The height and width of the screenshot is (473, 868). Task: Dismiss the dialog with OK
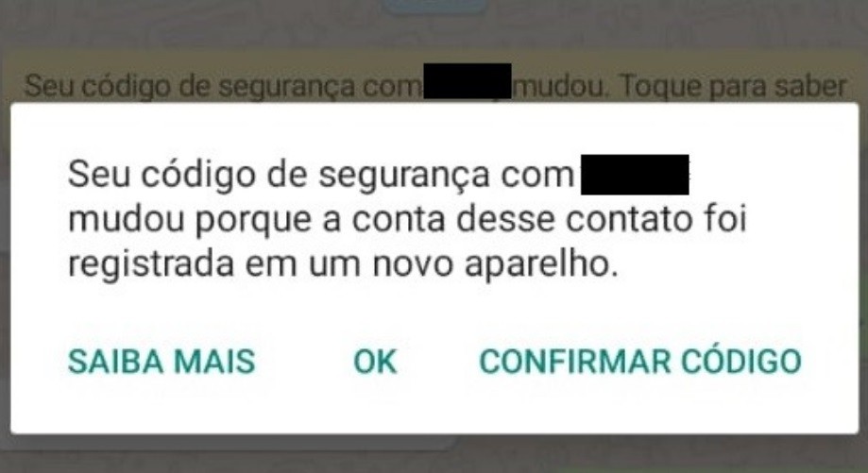click(x=375, y=362)
